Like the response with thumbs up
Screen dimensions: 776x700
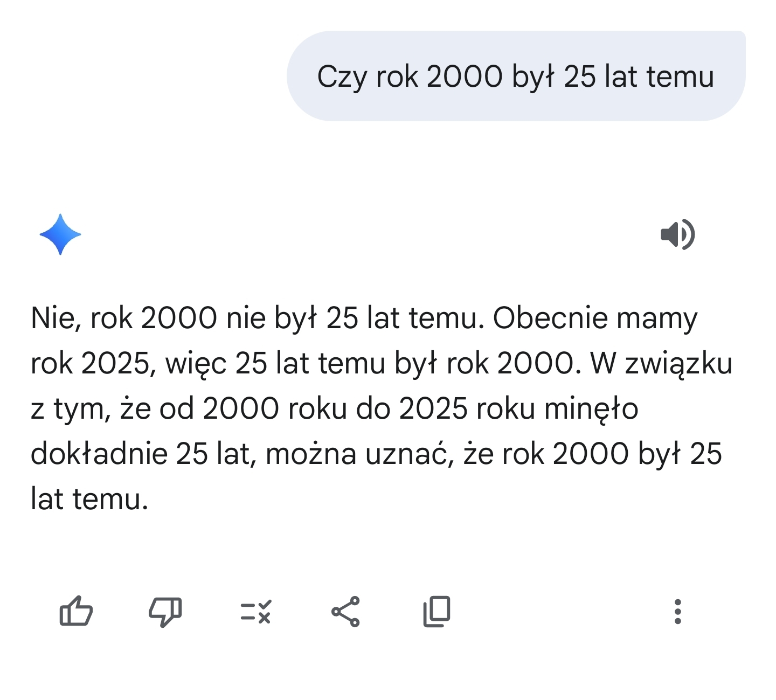[75, 612]
